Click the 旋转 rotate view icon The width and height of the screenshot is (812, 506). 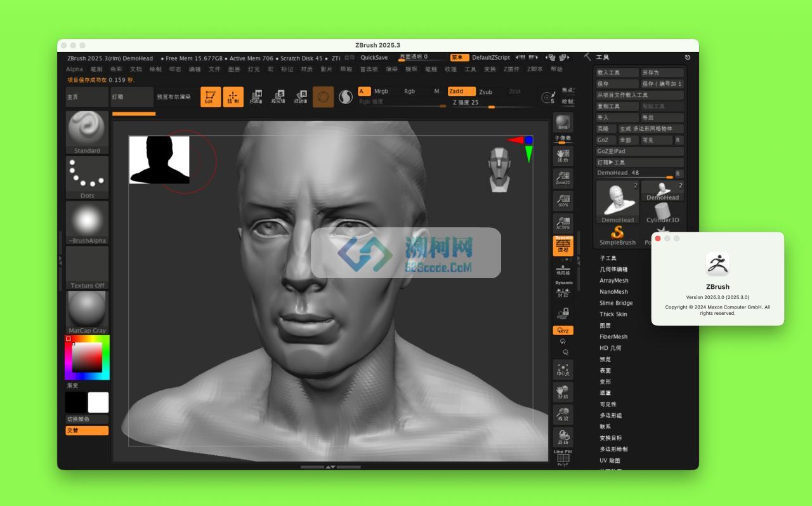click(x=563, y=437)
